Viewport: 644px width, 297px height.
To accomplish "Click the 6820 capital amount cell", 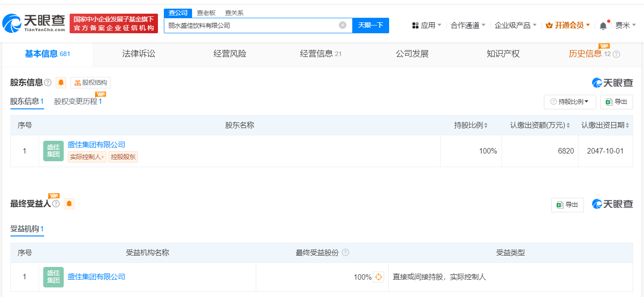I will pyautogui.click(x=540, y=151).
